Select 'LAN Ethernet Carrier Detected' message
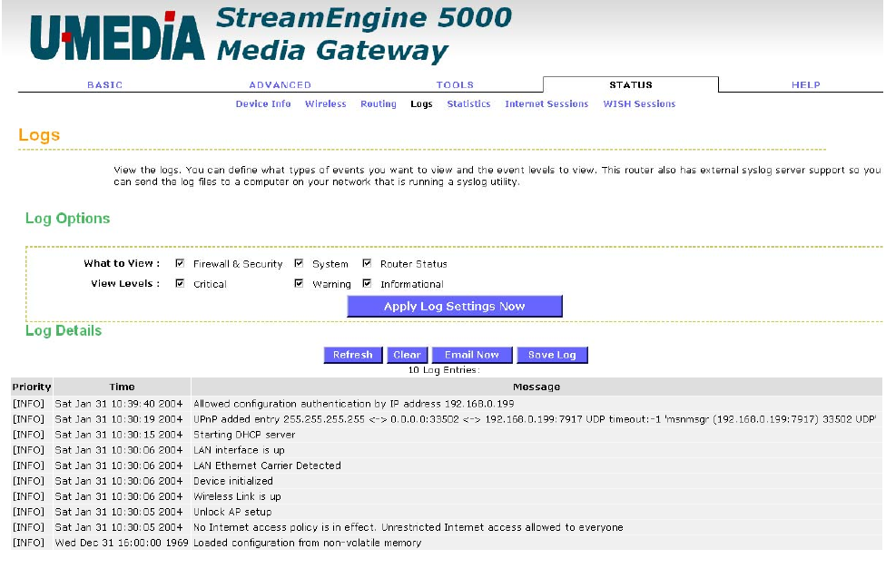Viewport: 886px width, 588px height. [x=267, y=465]
